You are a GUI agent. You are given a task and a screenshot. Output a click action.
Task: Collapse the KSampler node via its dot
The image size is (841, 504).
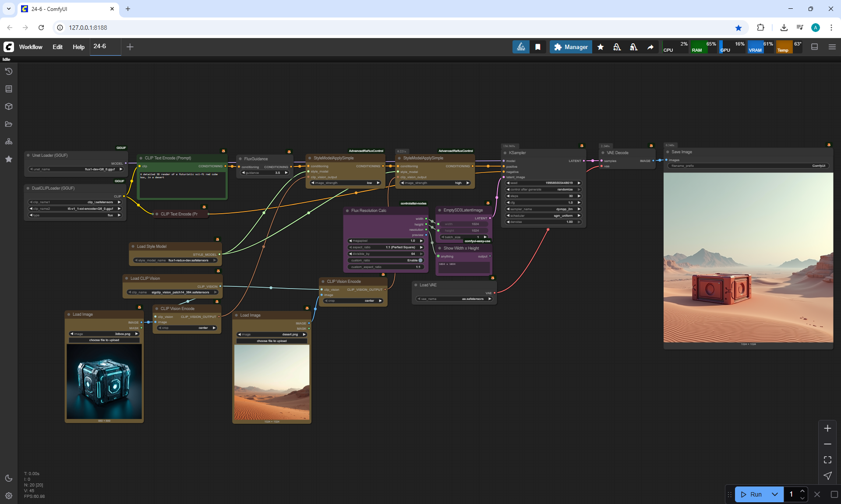coord(505,153)
